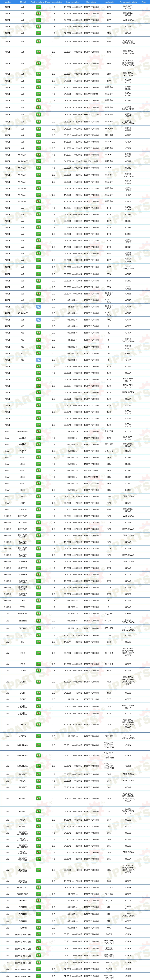Click the '02.2012 ->' production date cell
Screen dimensions: 150x980
point(73,320)
